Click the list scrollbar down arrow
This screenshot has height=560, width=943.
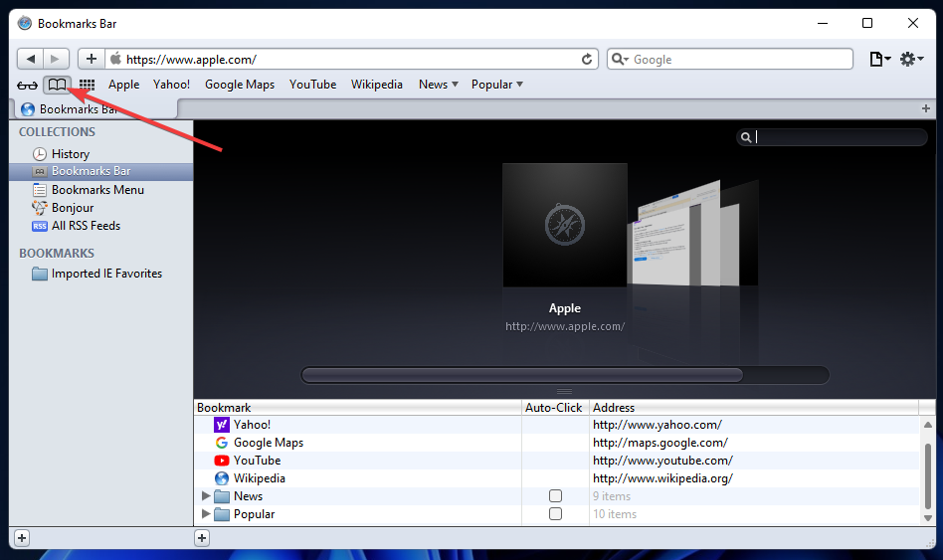click(x=928, y=518)
